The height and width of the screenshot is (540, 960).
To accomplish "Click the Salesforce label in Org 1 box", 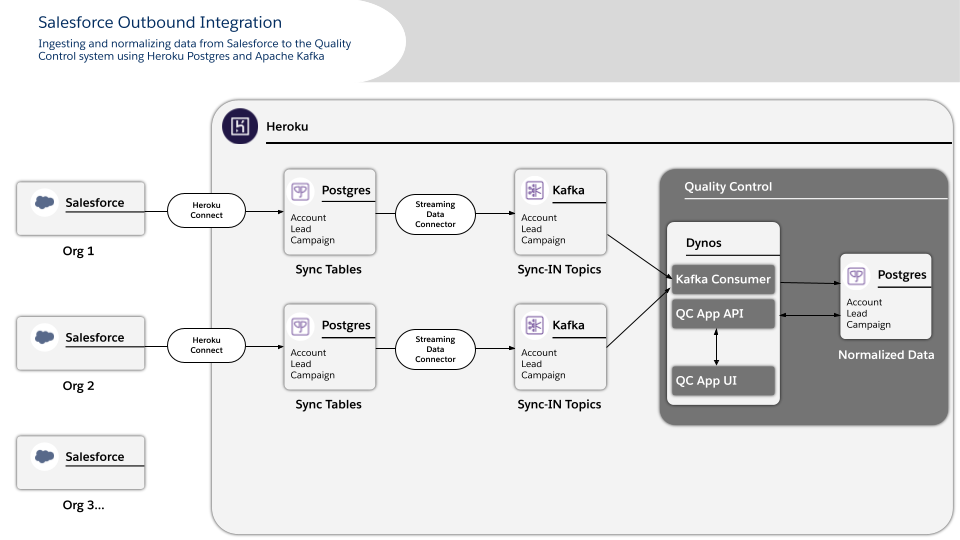I will (95, 203).
